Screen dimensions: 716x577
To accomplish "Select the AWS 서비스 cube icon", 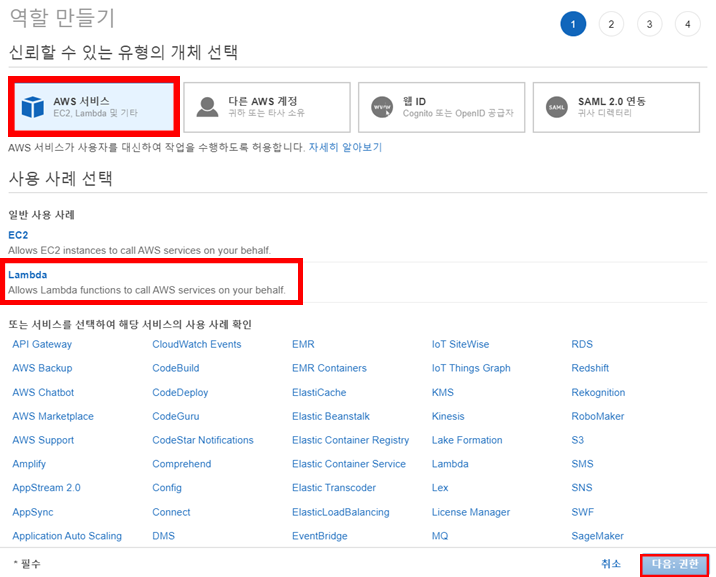I will pos(32,107).
